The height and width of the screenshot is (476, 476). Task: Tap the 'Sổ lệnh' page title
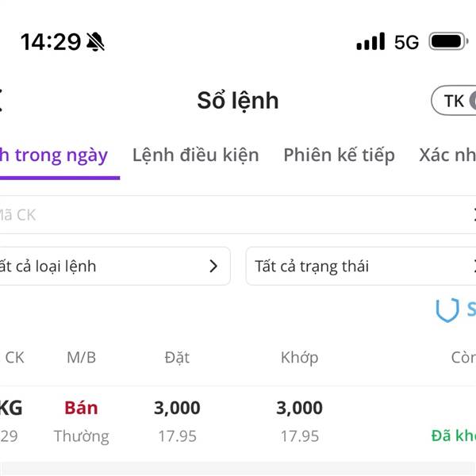click(x=238, y=101)
